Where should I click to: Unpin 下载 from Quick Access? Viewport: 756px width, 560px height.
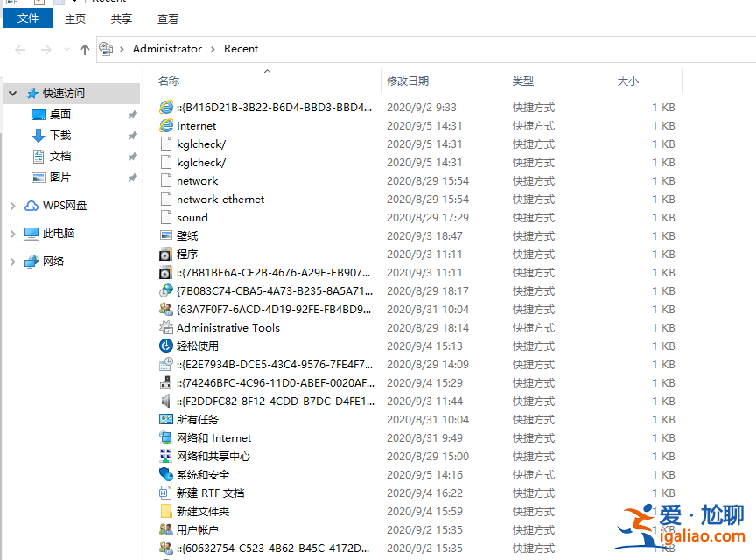point(132,135)
